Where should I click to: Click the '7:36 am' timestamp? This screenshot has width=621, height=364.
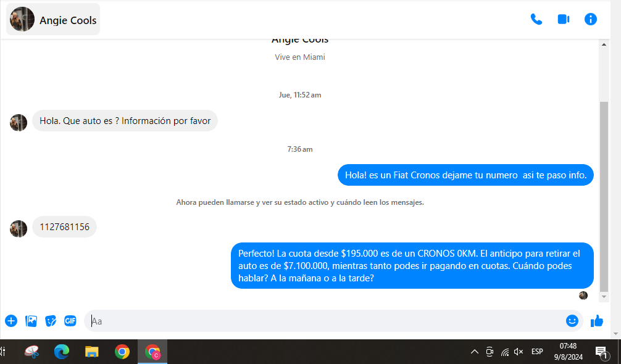(300, 149)
